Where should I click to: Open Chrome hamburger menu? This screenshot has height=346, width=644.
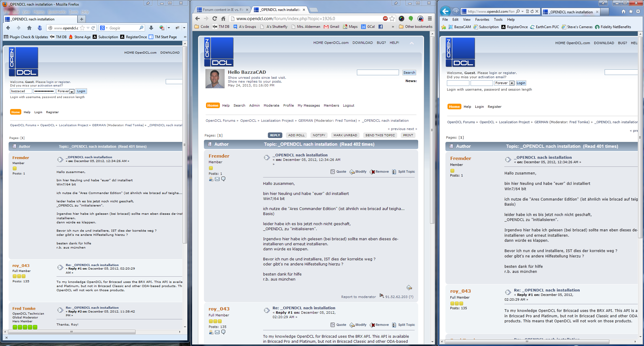(430, 19)
